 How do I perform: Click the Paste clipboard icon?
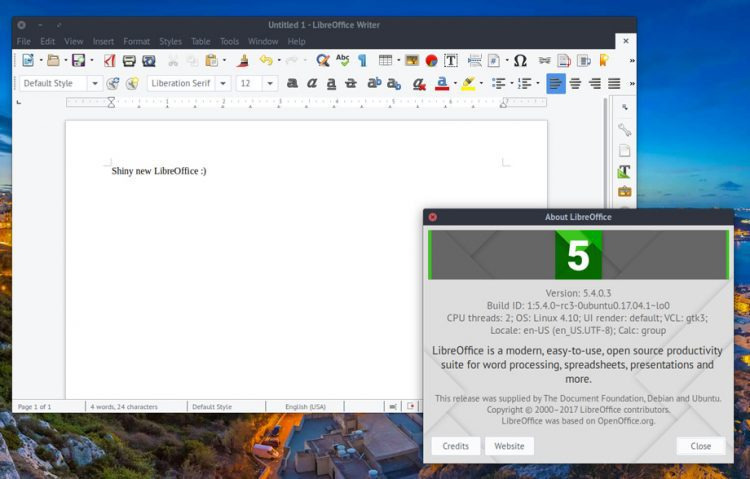211,60
